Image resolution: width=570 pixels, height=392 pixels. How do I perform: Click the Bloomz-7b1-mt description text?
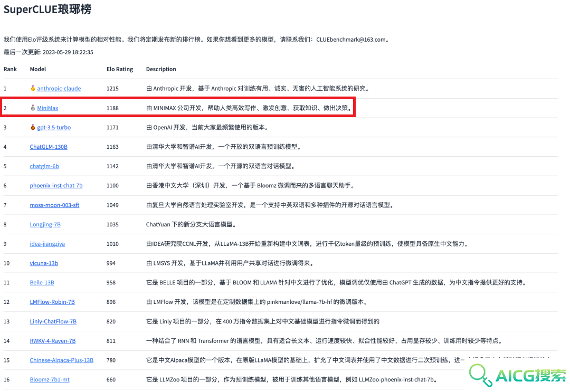292,379
